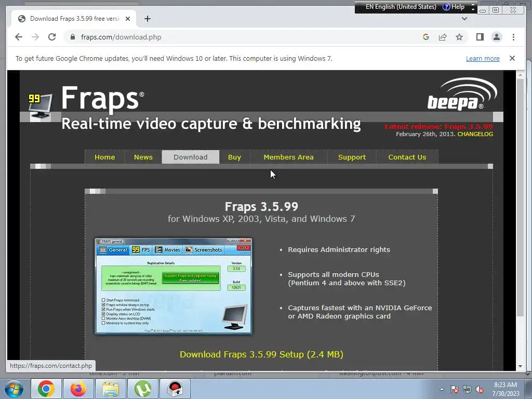Share this page using the share icon
The image size is (532, 399).
[x=443, y=37]
